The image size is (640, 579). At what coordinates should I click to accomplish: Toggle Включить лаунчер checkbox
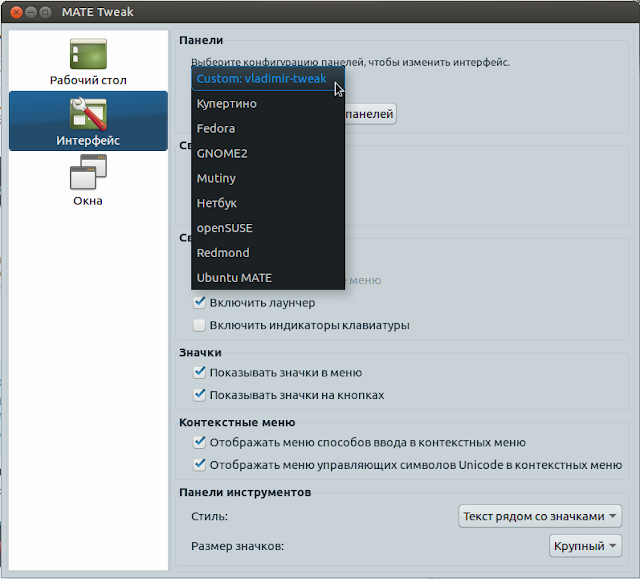pos(199,302)
